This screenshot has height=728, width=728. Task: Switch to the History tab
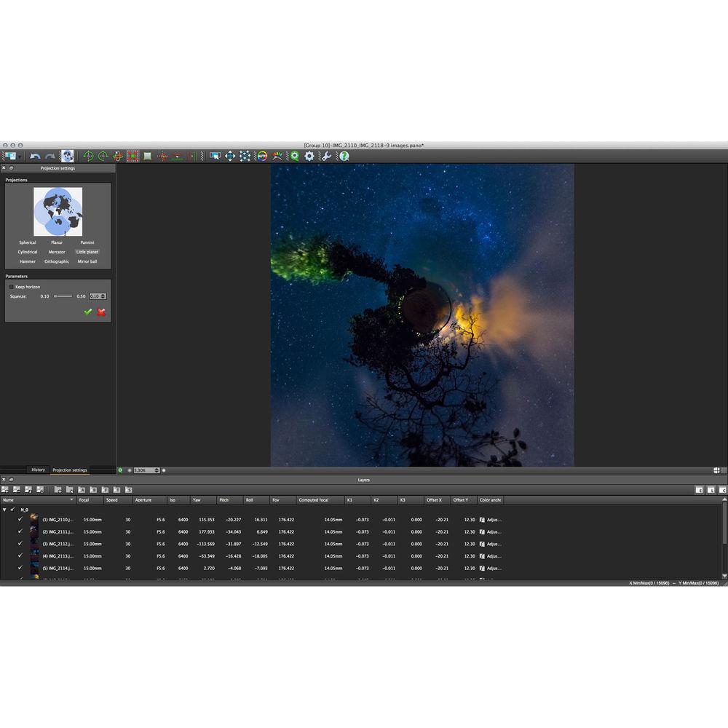tap(38, 470)
